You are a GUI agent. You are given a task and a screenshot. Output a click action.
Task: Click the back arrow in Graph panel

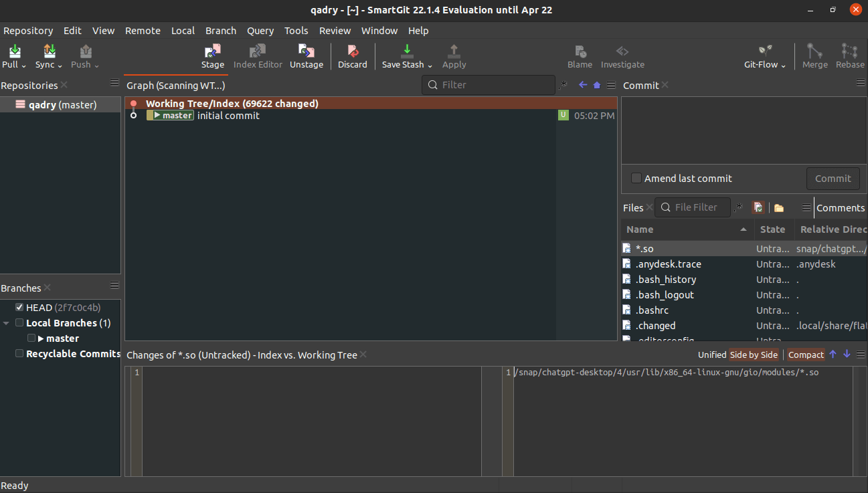[x=583, y=85]
